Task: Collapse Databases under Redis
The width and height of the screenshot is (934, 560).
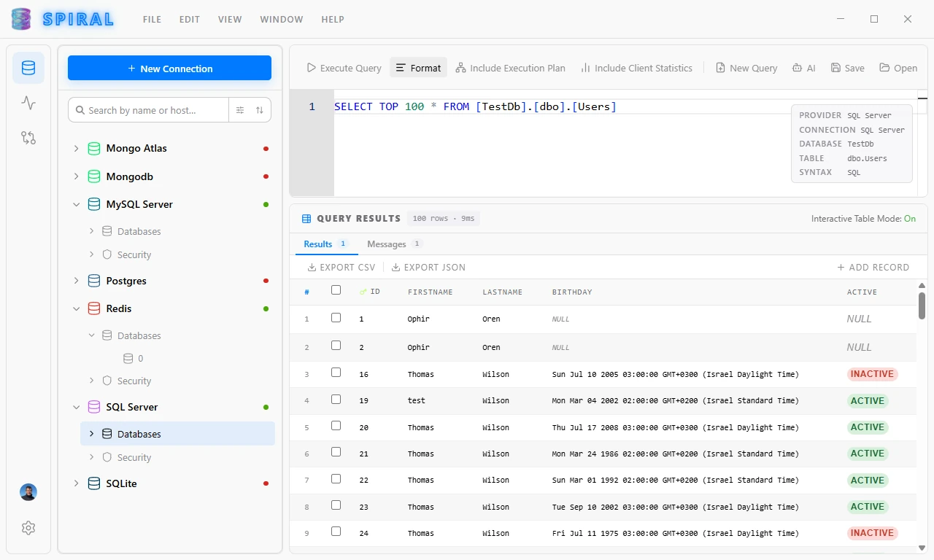Action: click(x=91, y=335)
